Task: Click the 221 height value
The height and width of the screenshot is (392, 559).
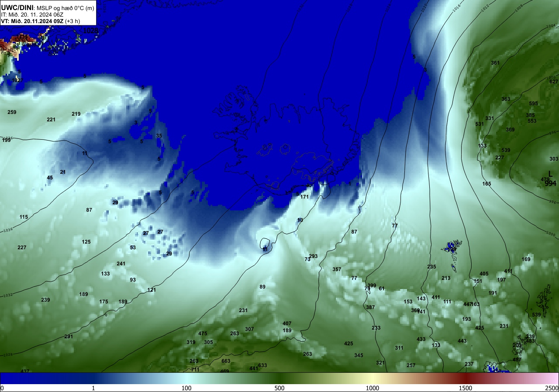Action: (51, 120)
